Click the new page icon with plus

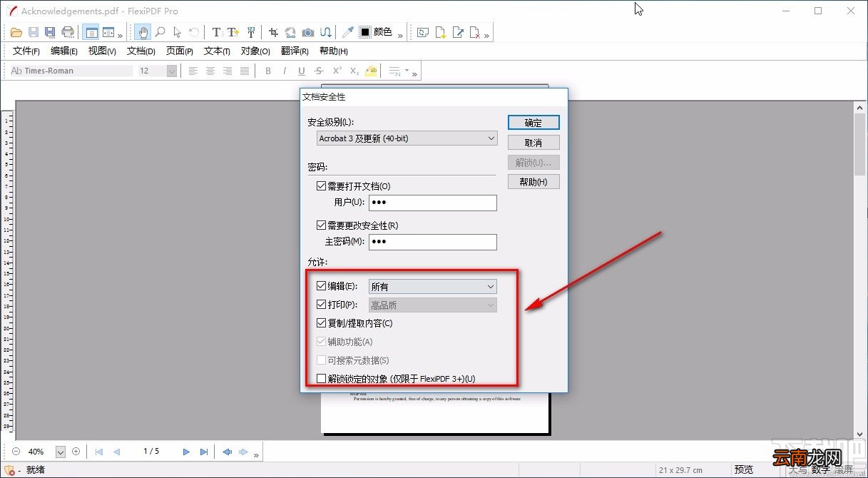coord(441,32)
